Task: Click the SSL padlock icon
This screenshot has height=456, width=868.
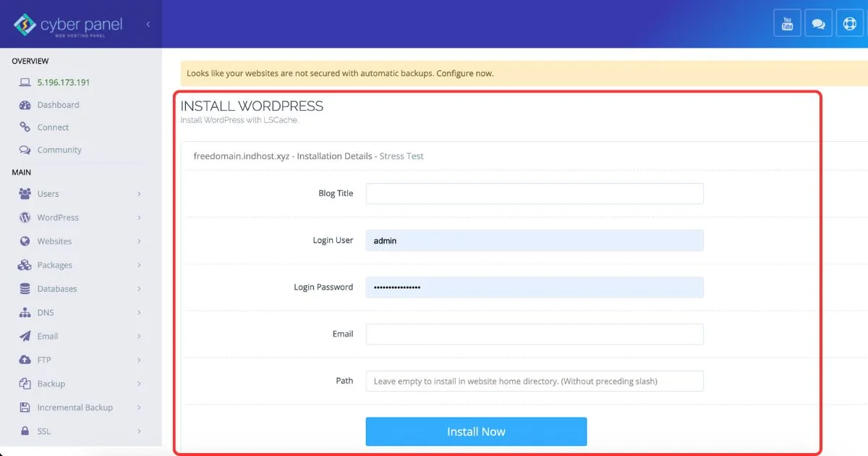Action: point(25,431)
